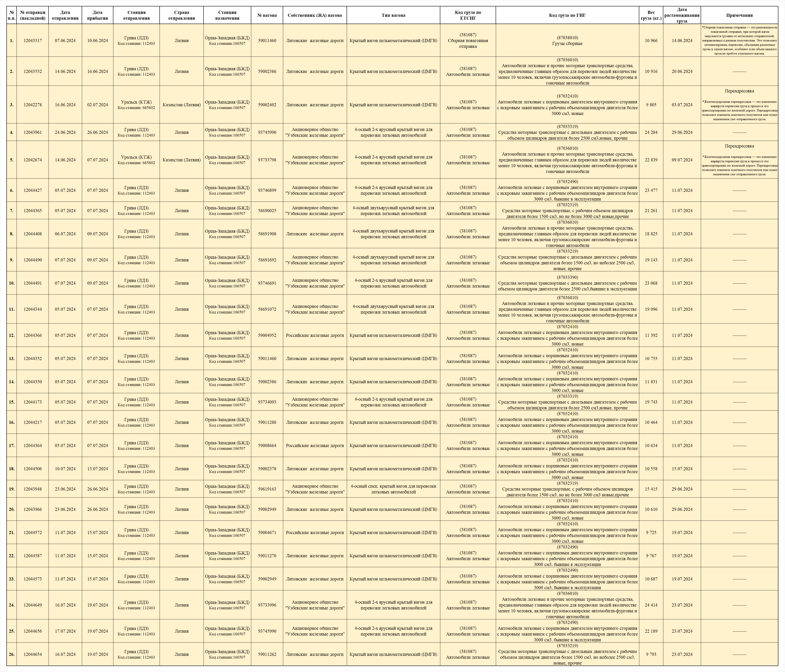Click weight cell showing 24 284
Screen dimensions: 785x672
pos(651,133)
